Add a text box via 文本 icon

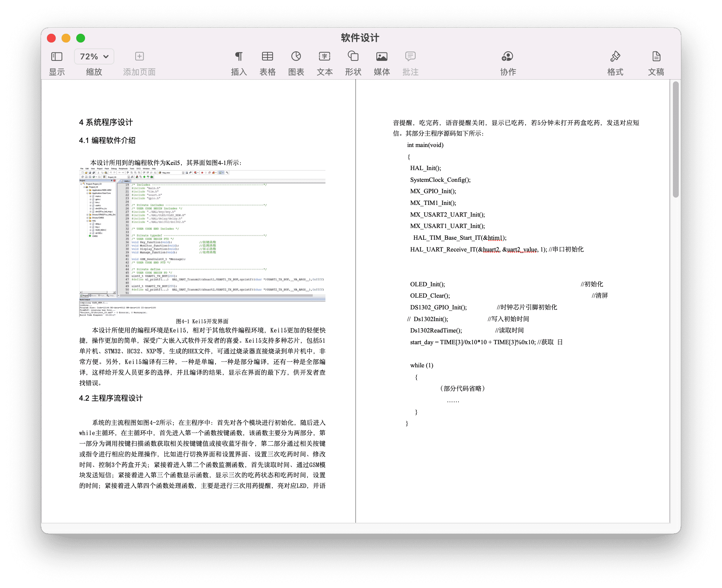coord(325,56)
